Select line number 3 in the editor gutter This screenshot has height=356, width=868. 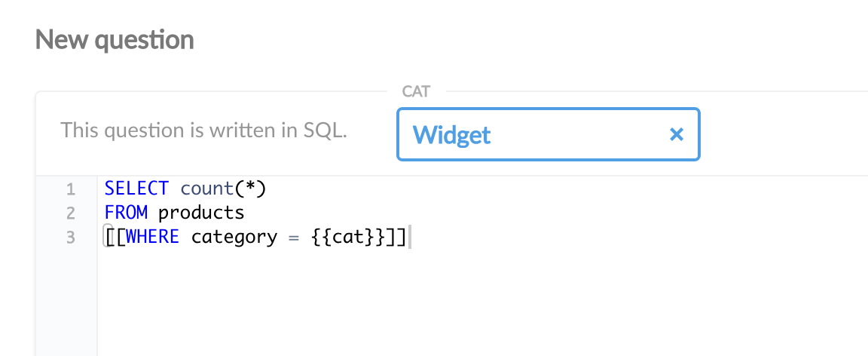click(x=71, y=237)
